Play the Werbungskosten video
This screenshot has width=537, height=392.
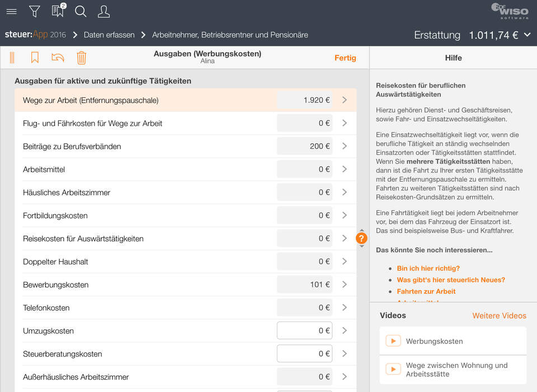(393, 341)
